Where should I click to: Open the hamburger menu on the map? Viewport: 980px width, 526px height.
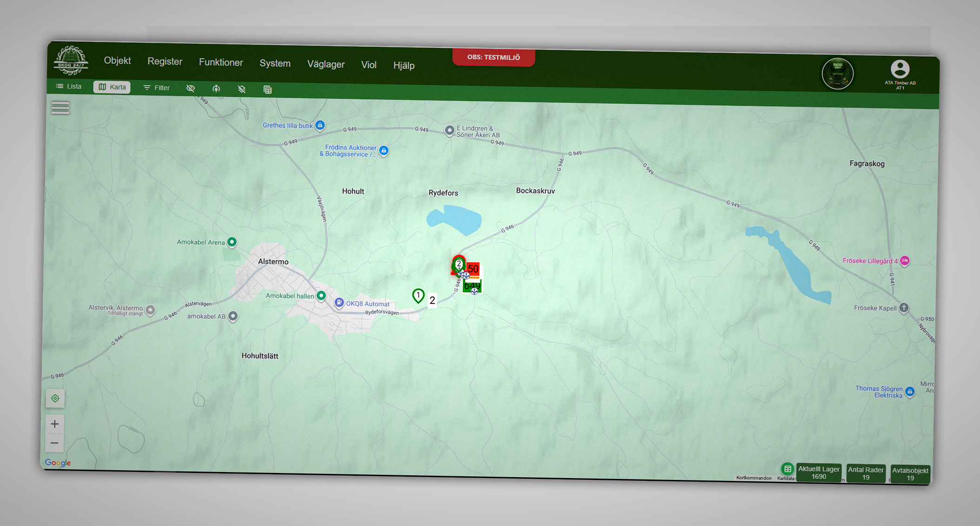coord(60,108)
